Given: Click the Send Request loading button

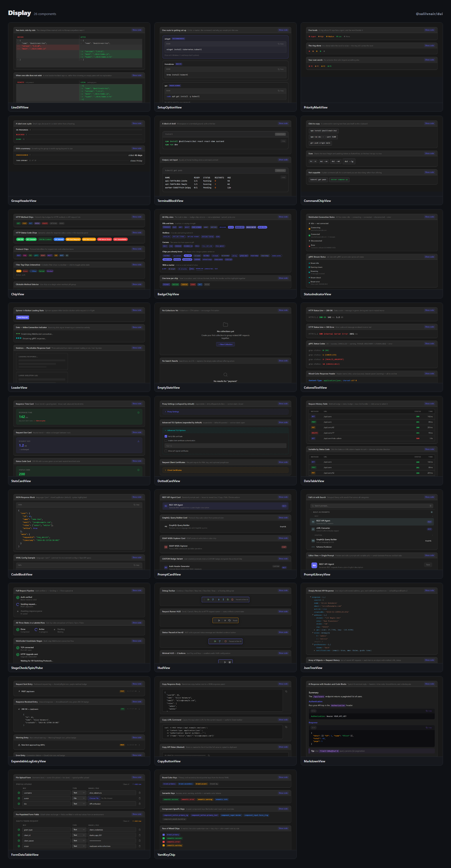Looking at the screenshot, I should tap(23, 317).
